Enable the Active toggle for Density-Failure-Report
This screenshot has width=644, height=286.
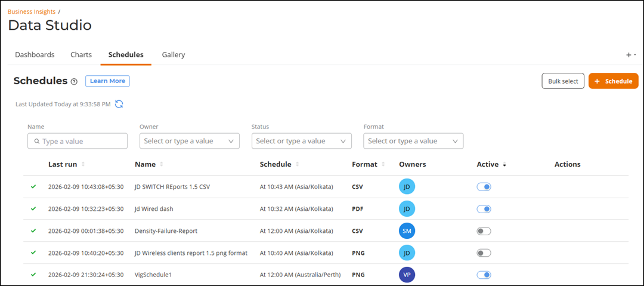click(x=484, y=231)
